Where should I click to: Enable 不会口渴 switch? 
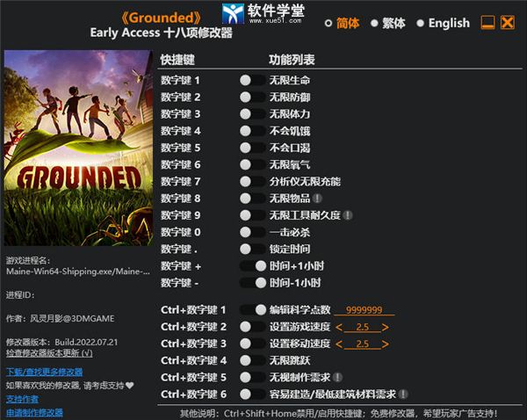coord(253,148)
